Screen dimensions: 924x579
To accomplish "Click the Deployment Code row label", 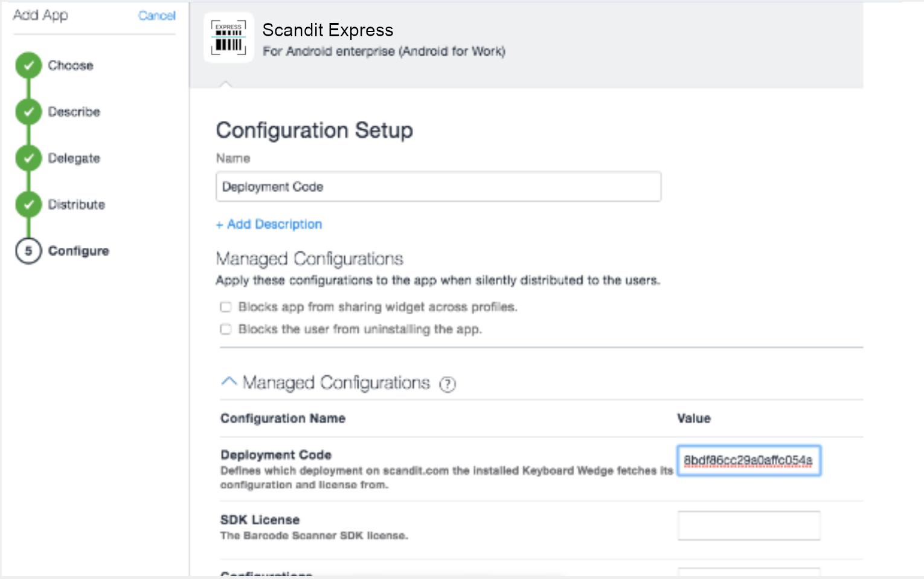I will point(276,454).
